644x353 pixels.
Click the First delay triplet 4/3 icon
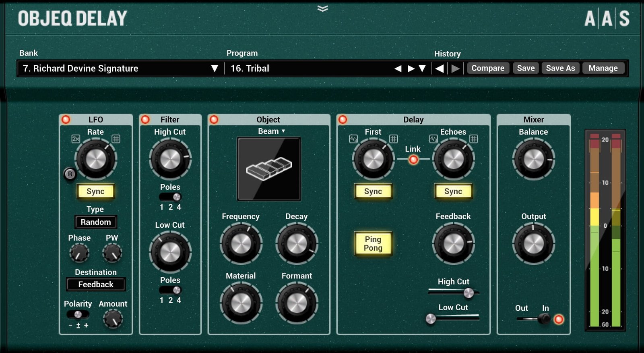tap(353, 139)
